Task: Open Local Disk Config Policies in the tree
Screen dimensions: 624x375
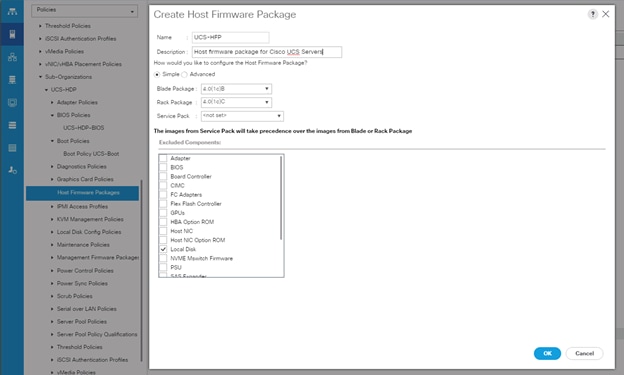Action: [89, 232]
